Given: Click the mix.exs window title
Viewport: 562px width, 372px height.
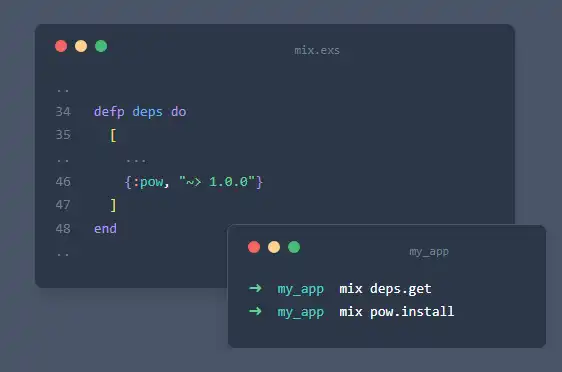Looking at the screenshot, I should (x=317, y=51).
